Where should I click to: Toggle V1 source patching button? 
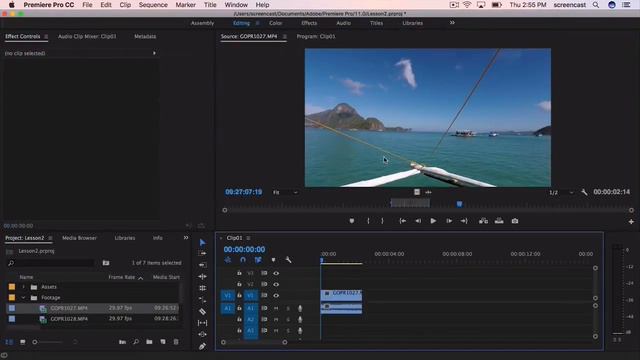[x=228, y=296]
